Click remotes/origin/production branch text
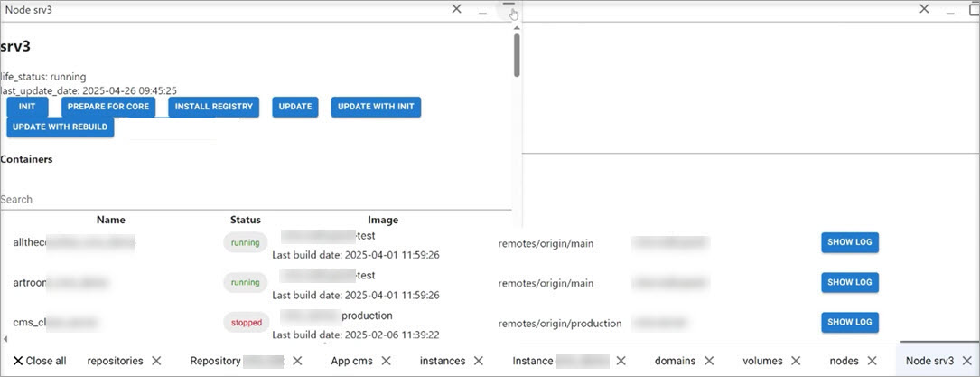Image resolution: width=980 pixels, height=377 pixels. click(560, 324)
